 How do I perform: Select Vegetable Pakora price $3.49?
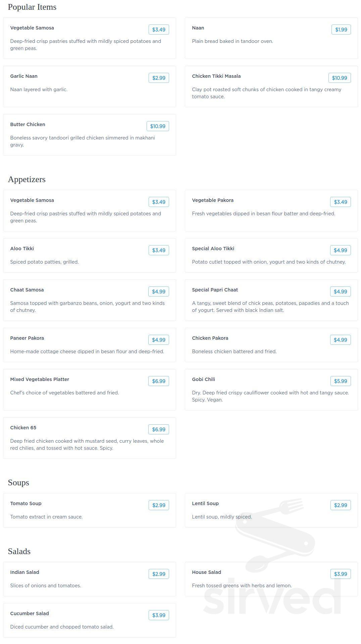[x=341, y=202]
